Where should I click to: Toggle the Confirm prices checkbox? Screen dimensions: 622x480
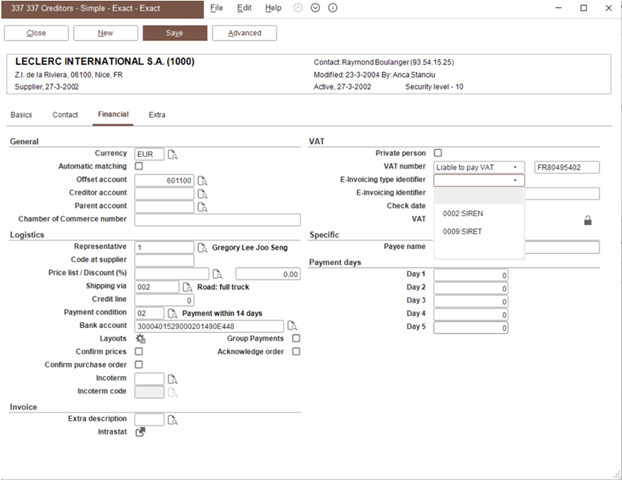(x=139, y=351)
